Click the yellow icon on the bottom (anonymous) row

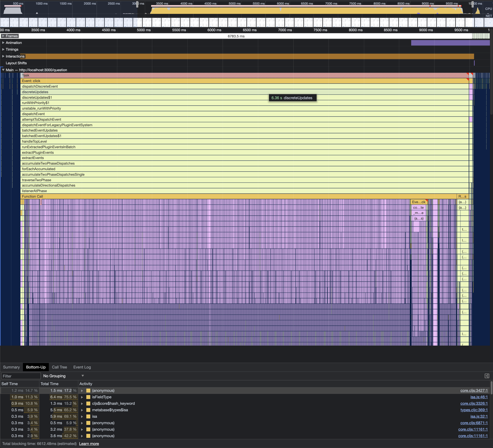[x=88, y=436]
